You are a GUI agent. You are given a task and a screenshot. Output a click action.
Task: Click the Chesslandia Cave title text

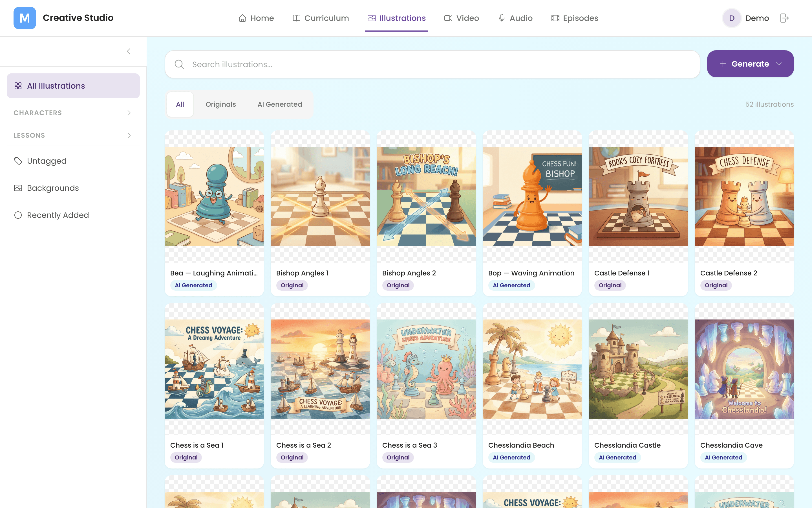coord(731,445)
